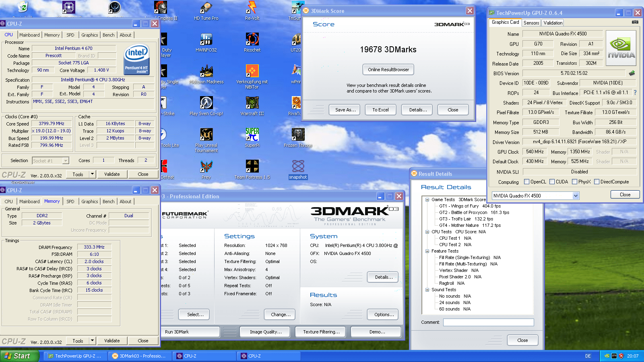644x362 pixels.
Task: Open the SPD tab in CPU-Z memory window
Action: point(70,202)
